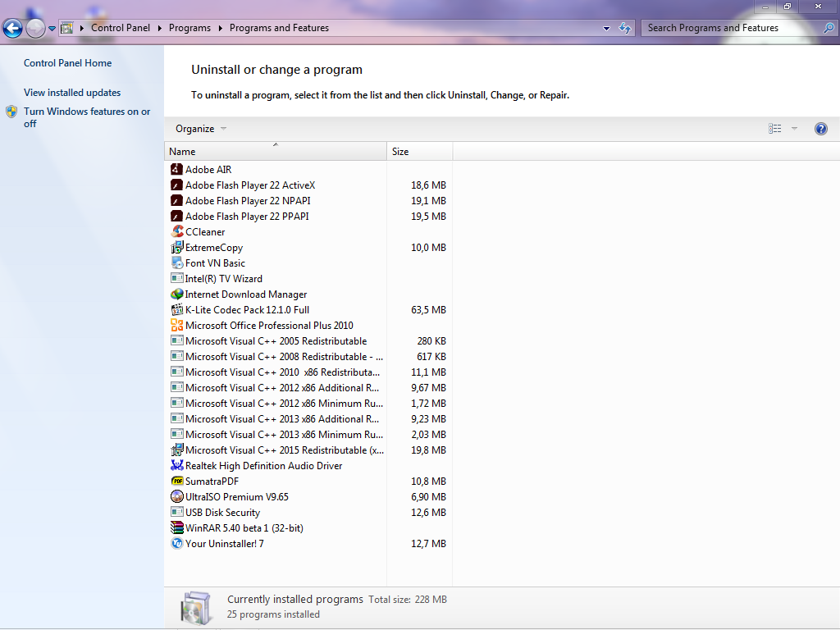Click the Forward navigation arrow

(36, 28)
